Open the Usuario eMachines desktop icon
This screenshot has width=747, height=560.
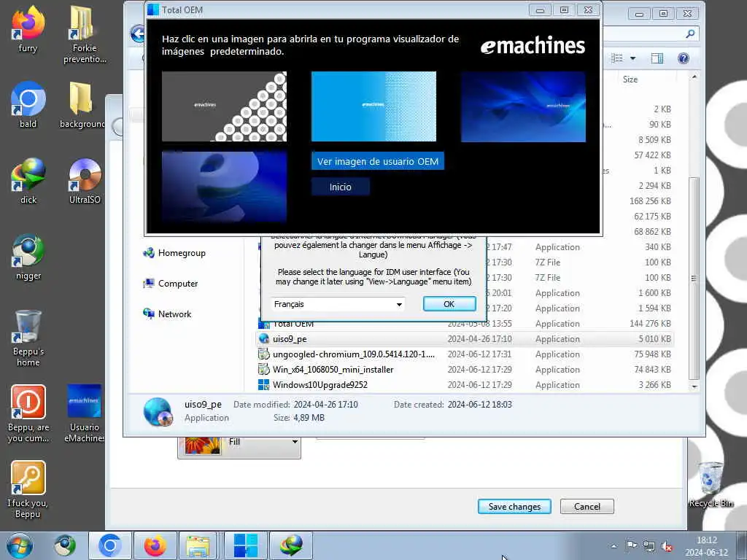(85, 413)
